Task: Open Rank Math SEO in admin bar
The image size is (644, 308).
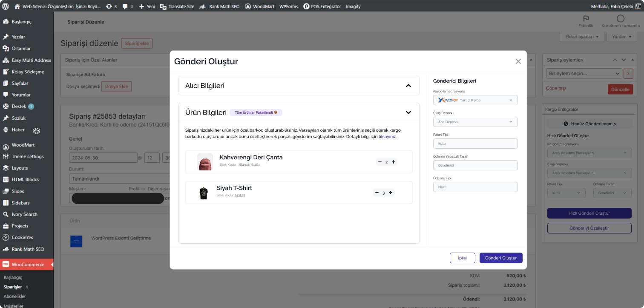Action: pyautogui.click(x=219, y=6)
